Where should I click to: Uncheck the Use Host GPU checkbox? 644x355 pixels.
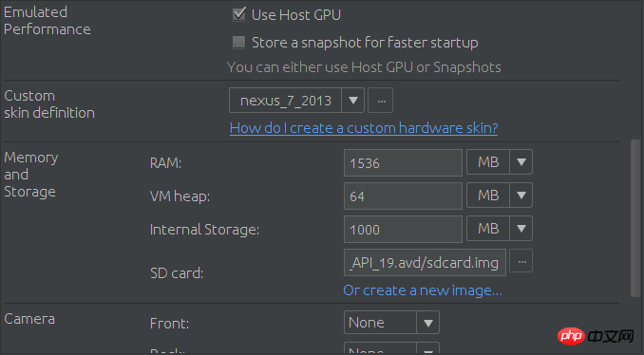(239, 14)
